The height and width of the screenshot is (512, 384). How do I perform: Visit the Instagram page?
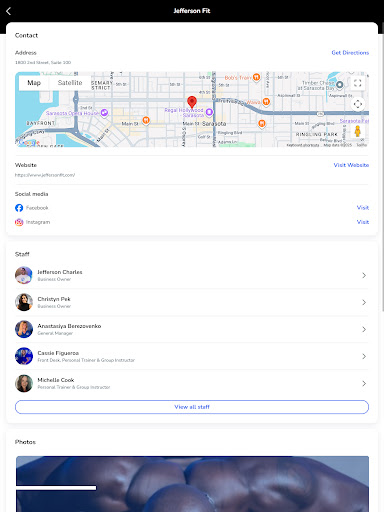tap(363, 222)
